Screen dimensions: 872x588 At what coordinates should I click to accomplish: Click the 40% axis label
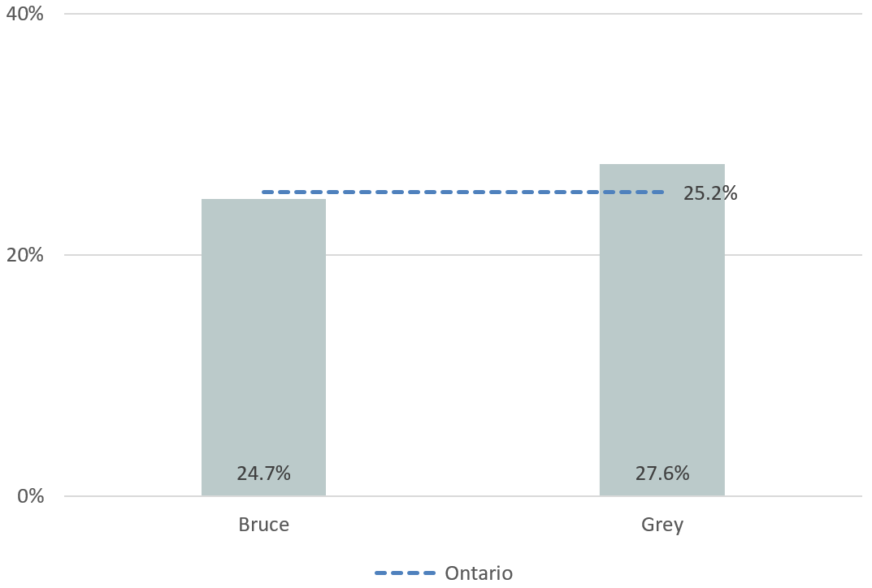(x=24, y=14)
